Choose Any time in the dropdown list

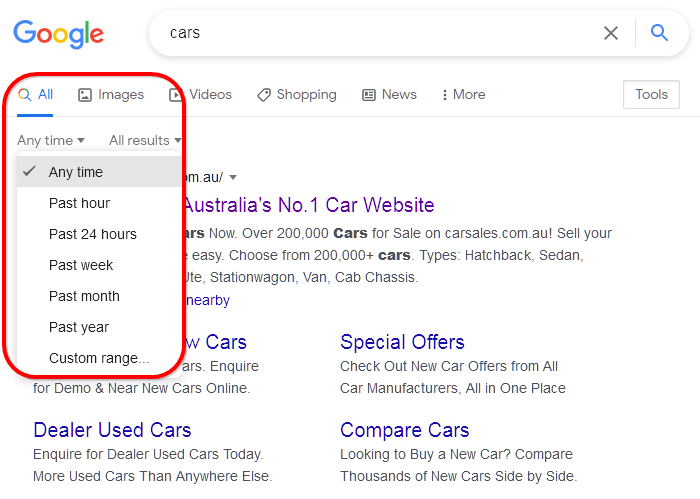99,172
